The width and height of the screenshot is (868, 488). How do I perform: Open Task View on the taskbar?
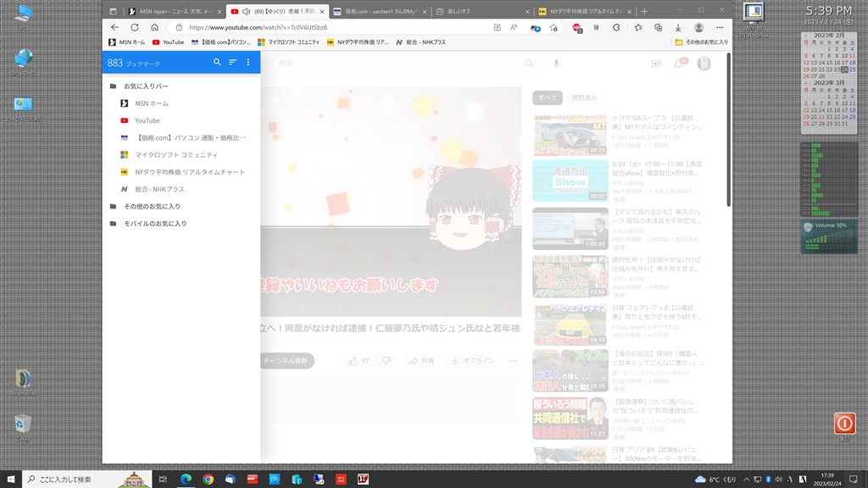163,480
